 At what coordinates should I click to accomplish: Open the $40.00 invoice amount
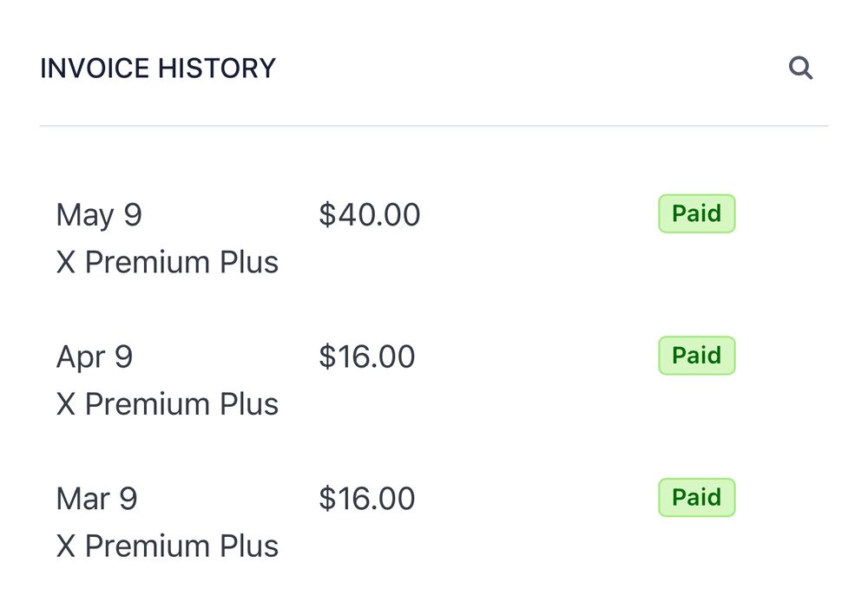point(369,214)
